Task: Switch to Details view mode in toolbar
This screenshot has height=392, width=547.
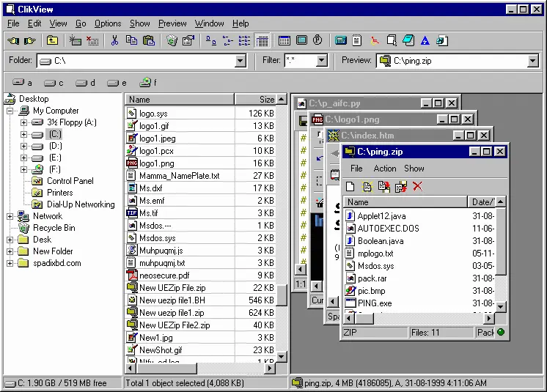Action: [263, 41]
